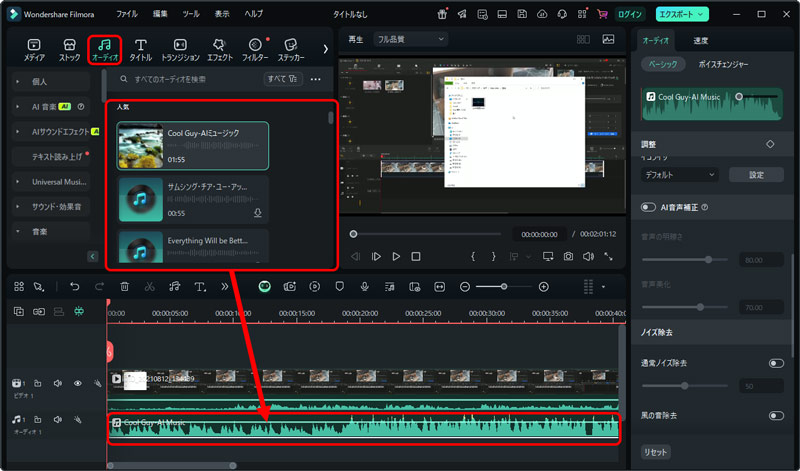This screenshot has width=800, height=471.
Task: Show more tool tabs with right chevron
Action: [x=325, y=49]
